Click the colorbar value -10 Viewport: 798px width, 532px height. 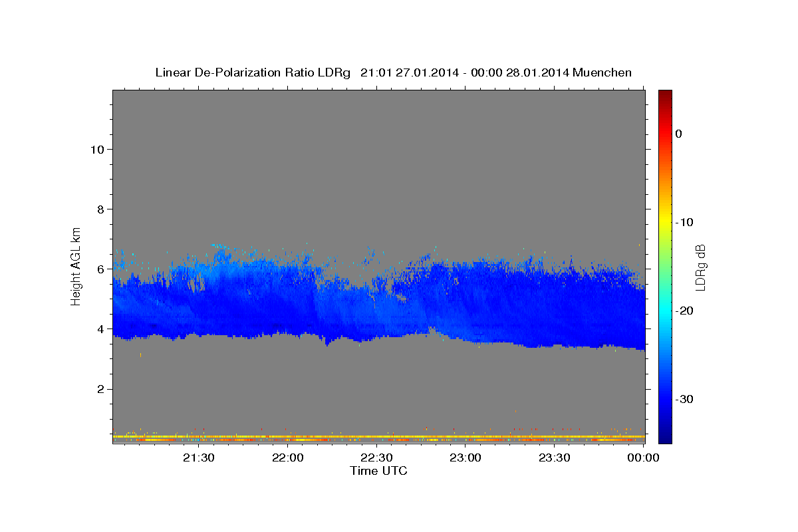click(685, 222)
